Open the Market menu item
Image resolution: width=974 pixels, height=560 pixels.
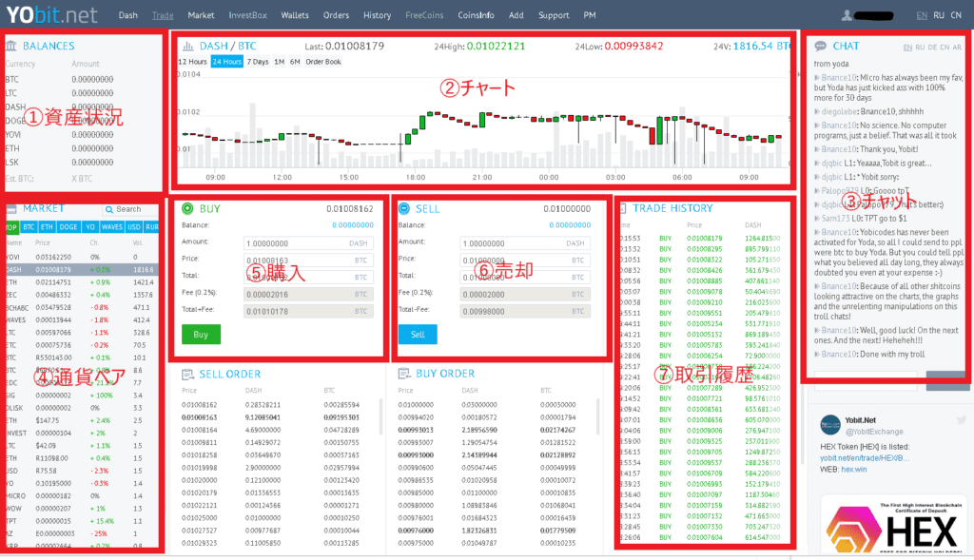click(201, 15)
